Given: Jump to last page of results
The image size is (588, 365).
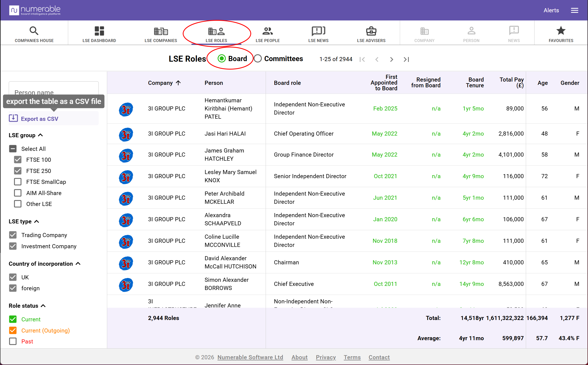Looking at the screenshot, I should pyautogui.click(x=406, y=59).
